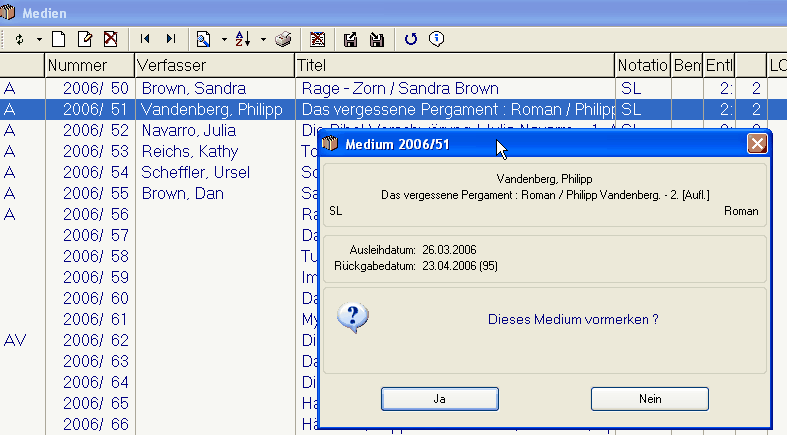Sort by the Verfasser column header
This screenshot has height=435, width=787.
214,65
